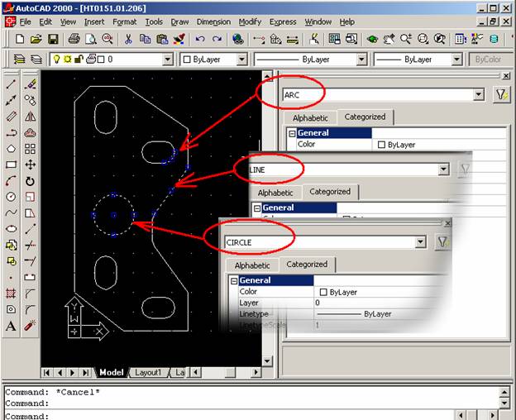
Task: Select the Construction Line tool
Action: click(x=11, y=100)
